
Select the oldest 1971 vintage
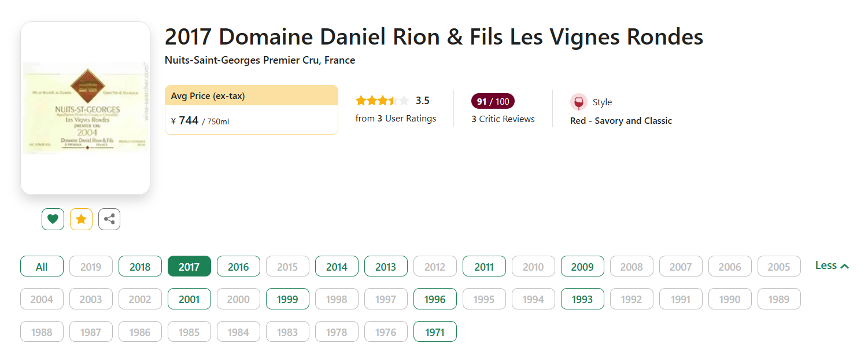click(x=435, y=332)
